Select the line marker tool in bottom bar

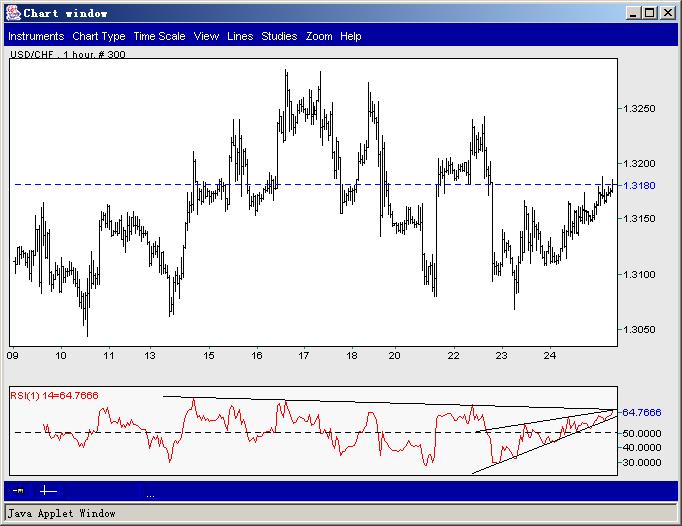(18, 491)
